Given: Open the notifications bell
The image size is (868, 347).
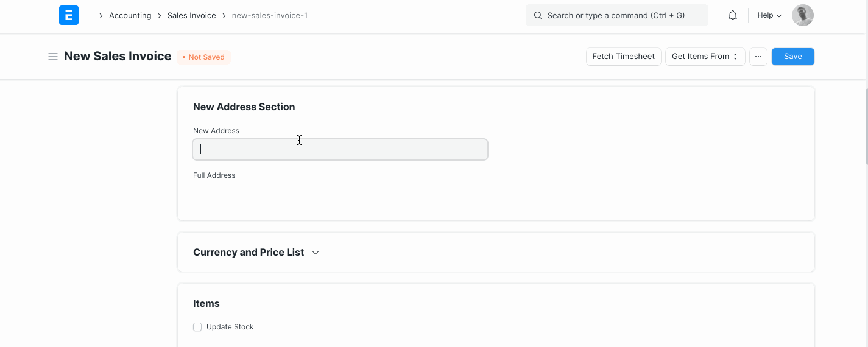Looking at the screenshot, I should click(x=733, y=15).
